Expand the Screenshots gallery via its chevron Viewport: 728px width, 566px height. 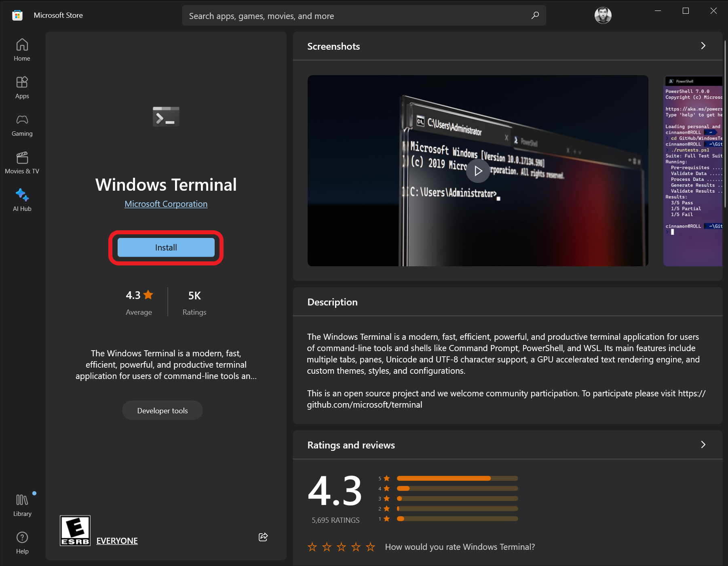point(703,46)
